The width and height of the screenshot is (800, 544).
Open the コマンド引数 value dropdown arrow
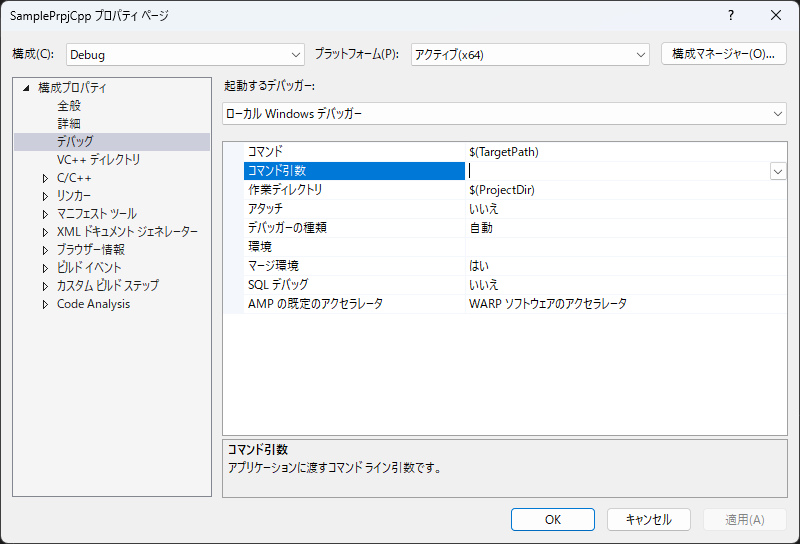point(778,171)
